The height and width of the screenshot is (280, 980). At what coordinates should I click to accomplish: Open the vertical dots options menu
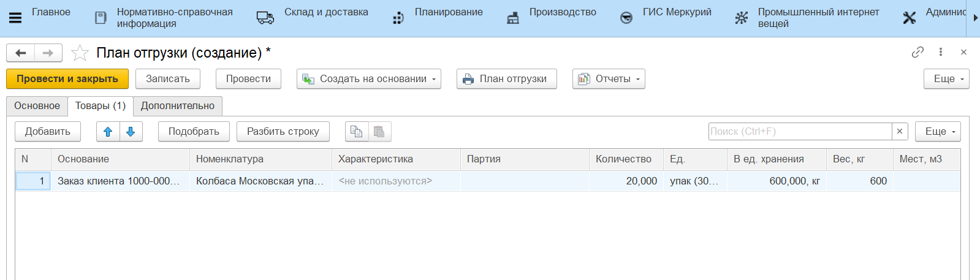coord(941,52)
